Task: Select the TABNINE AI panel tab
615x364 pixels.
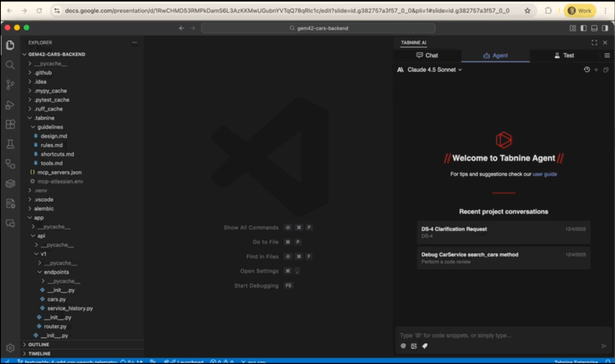Action: pyautogui.click(x=413, y=43)
